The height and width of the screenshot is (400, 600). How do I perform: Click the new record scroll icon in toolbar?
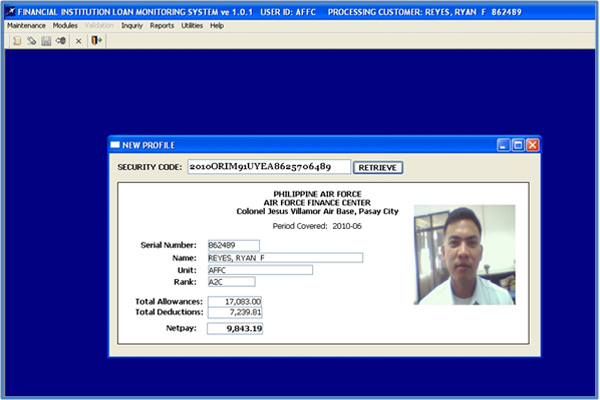[x=17, y=41]
